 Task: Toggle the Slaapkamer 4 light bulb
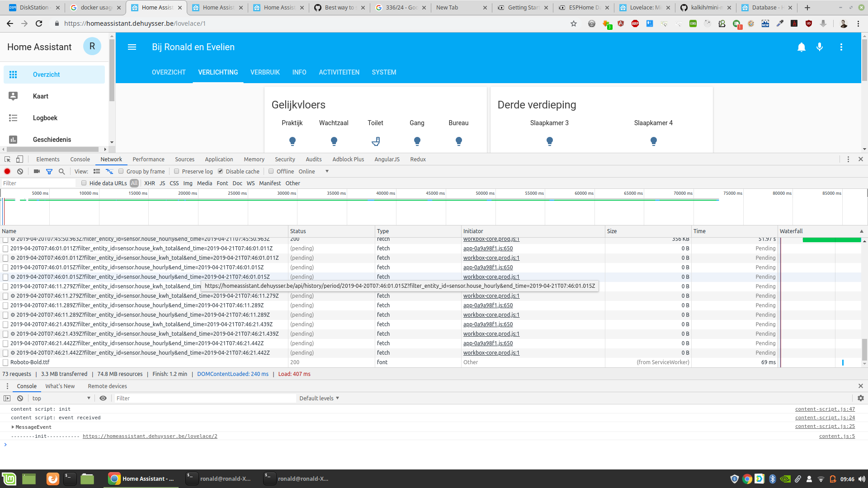coord(653,141)
